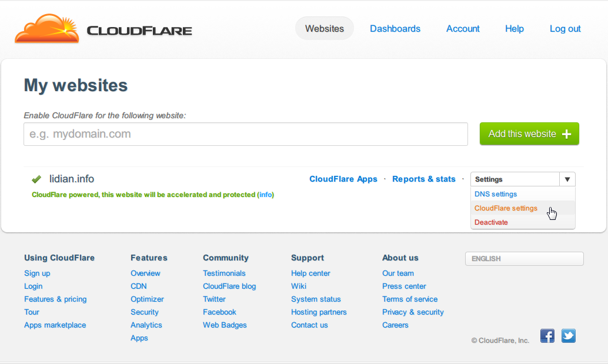Open the Twitter bird icon in footer
This screenshot has height=364, width=608.
coord(568,336)
